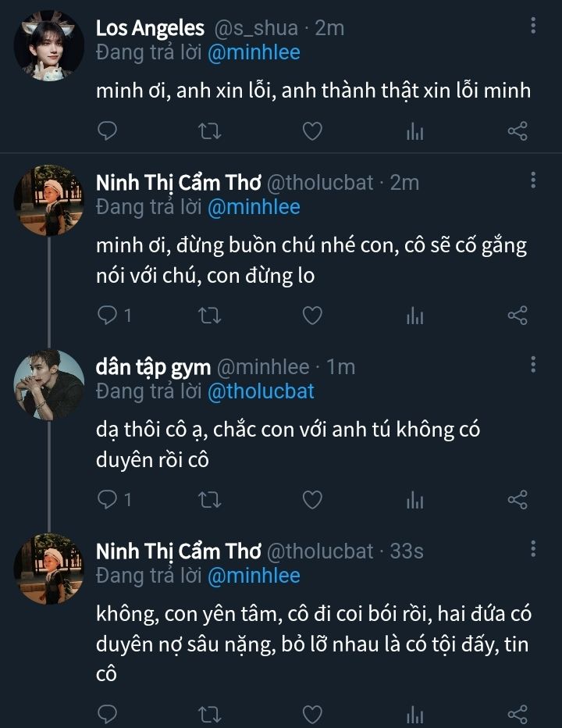562x728 pixels.
Task: Reply to Los Angeles's apology tweet
Action: 107,130
